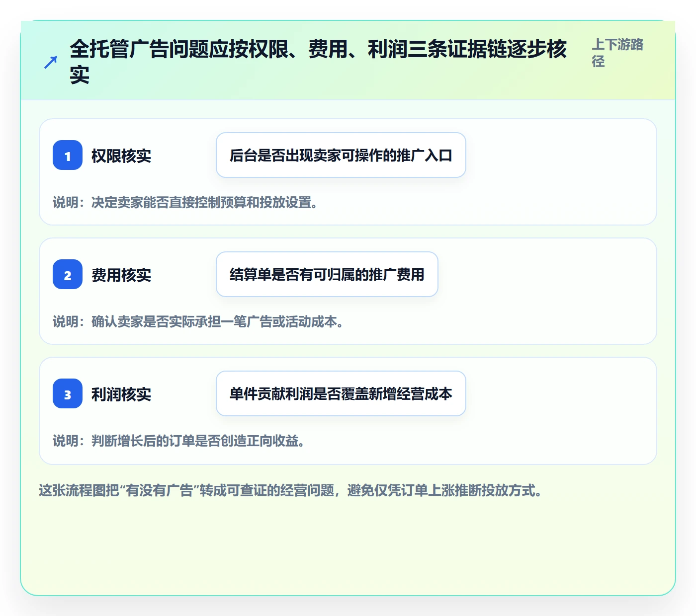
Task: Select the 费用核实 step heading
Action: [x=121, y=275]
